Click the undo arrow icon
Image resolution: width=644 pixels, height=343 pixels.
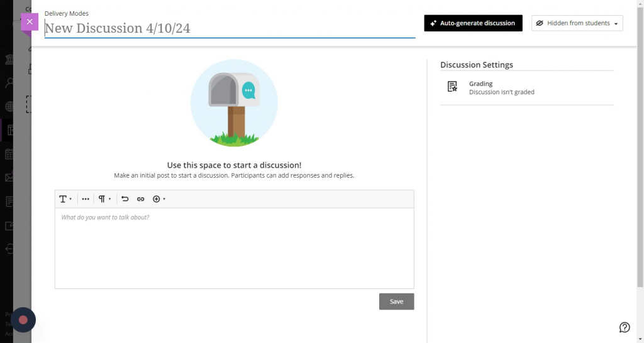tap(125, 199)
